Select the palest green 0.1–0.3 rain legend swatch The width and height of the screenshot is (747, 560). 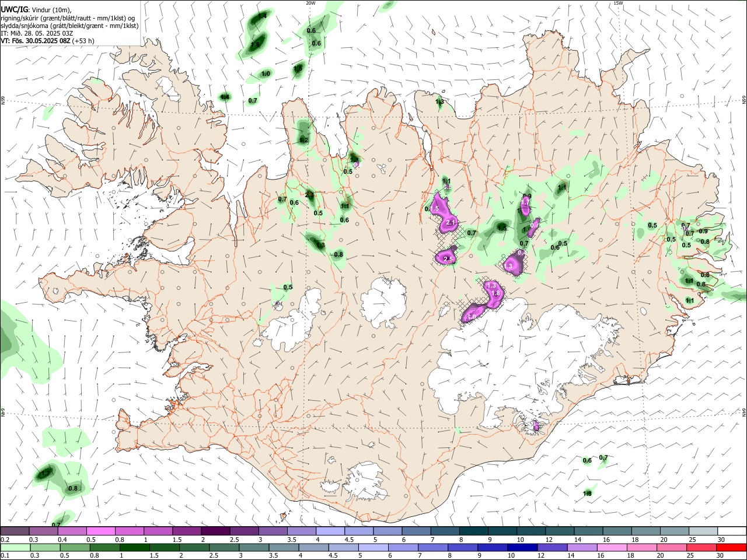coord(15,547)
